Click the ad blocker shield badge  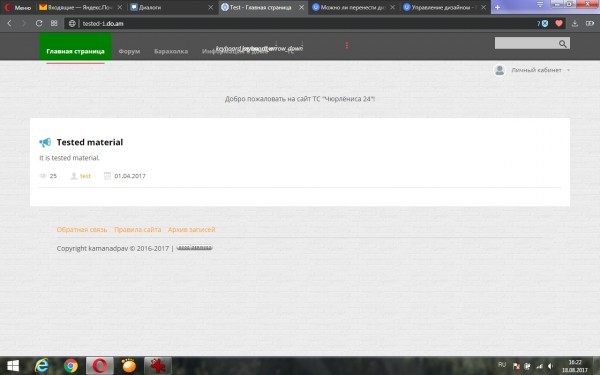click(x=545, y=23)
